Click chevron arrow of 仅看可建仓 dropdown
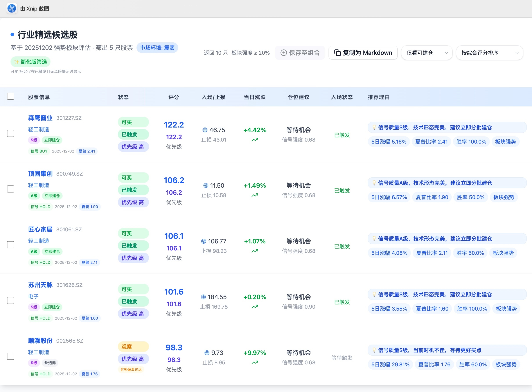532x392 pixels. click(446, 53)
